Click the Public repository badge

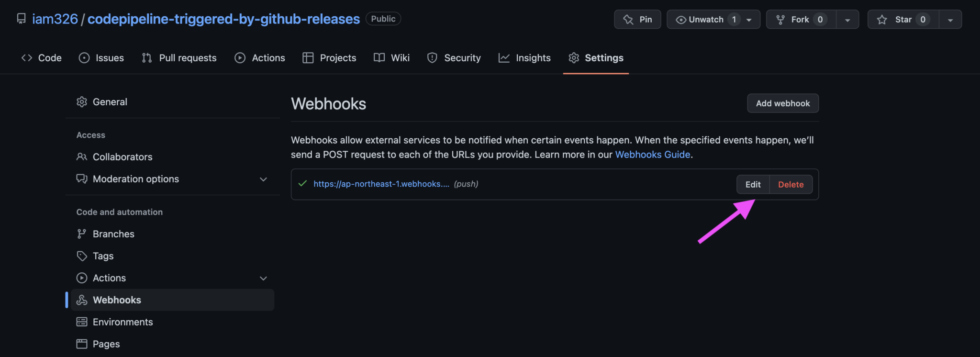tap(383, 19)
